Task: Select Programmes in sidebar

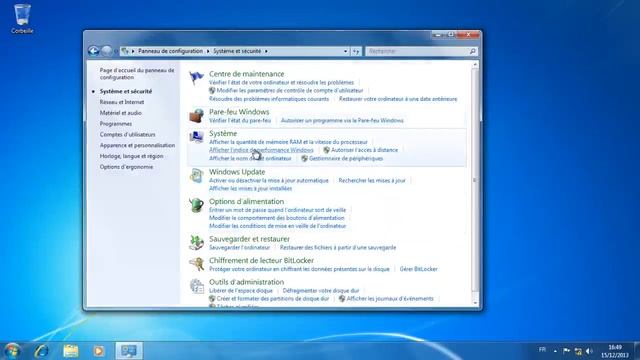Action: tap(116, 124)
